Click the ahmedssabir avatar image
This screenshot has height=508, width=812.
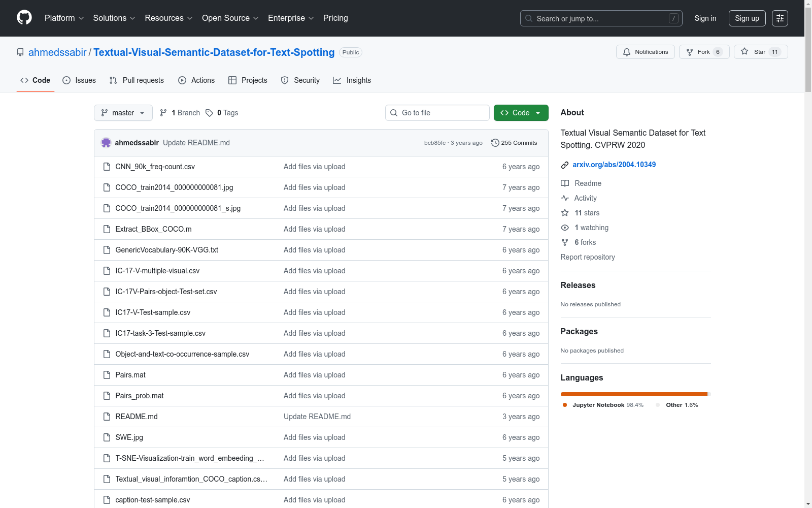point(106,143)
